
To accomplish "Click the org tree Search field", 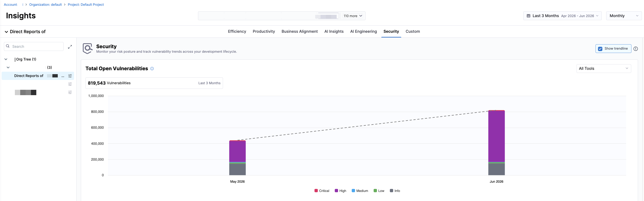I will [x=34, y=47].
